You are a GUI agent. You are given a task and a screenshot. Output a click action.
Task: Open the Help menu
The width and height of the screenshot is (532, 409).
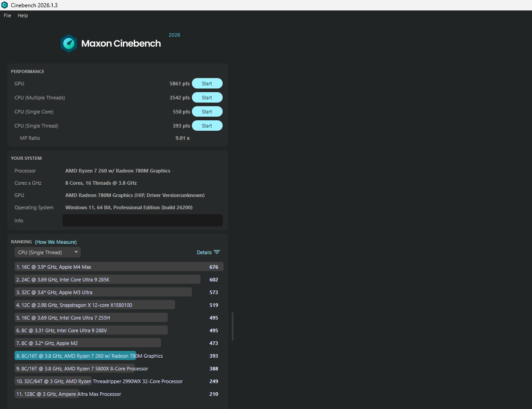(x=23, y=15)
